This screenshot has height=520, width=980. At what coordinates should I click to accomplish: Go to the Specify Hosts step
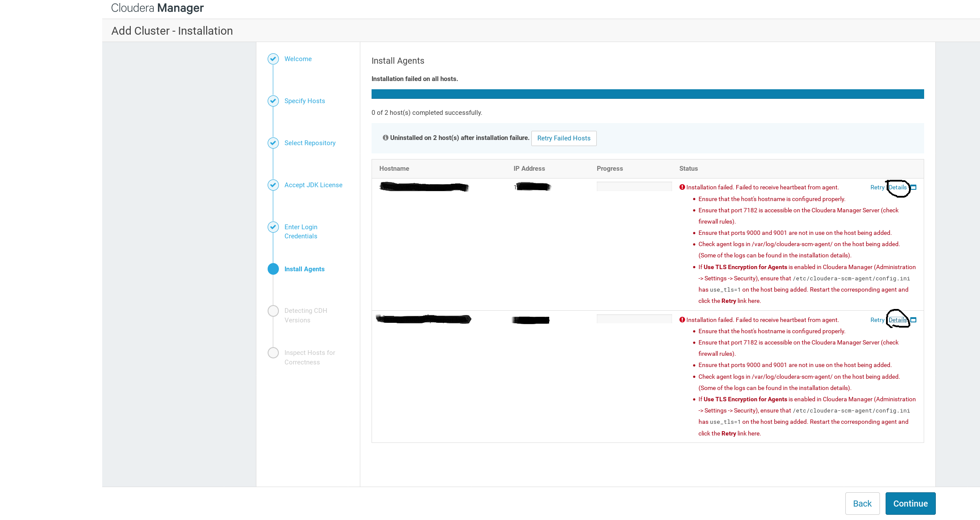coord(304,101)
